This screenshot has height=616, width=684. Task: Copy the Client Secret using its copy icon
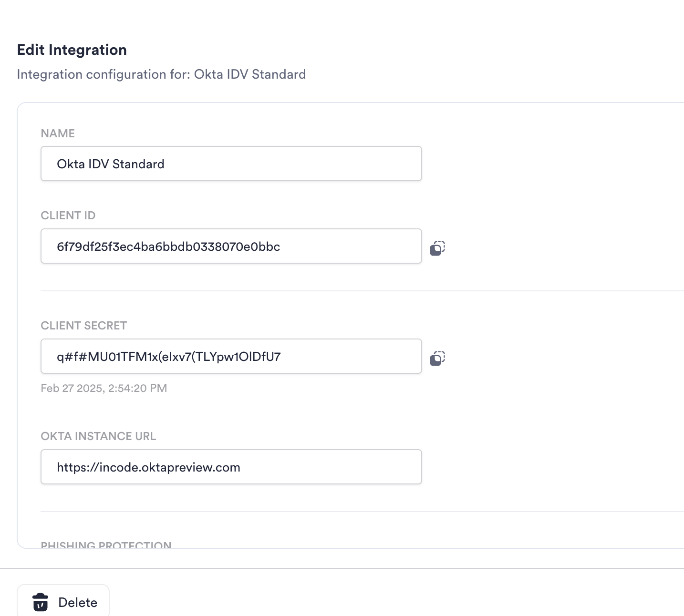coord(437,358)
